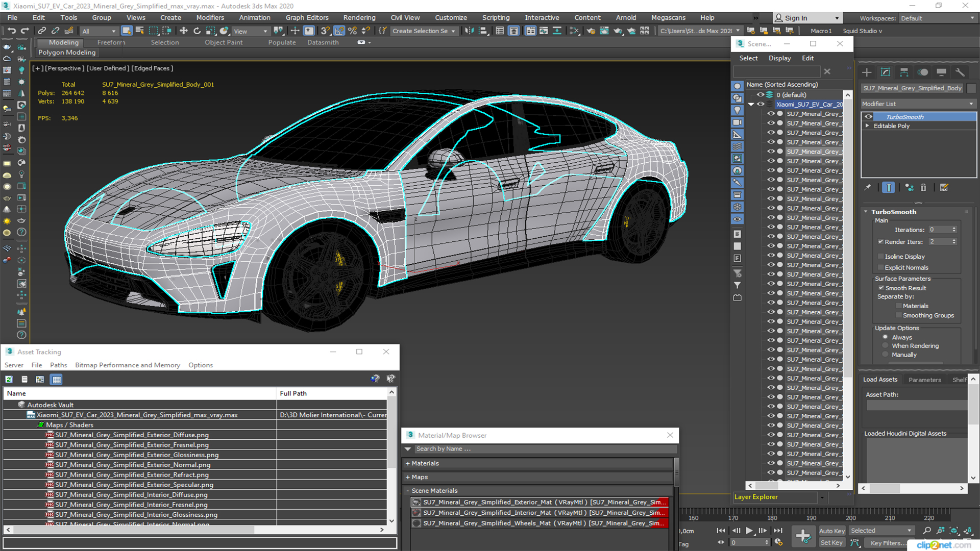
Task: Open the Create tab in command panel
Action: [867, 72]
